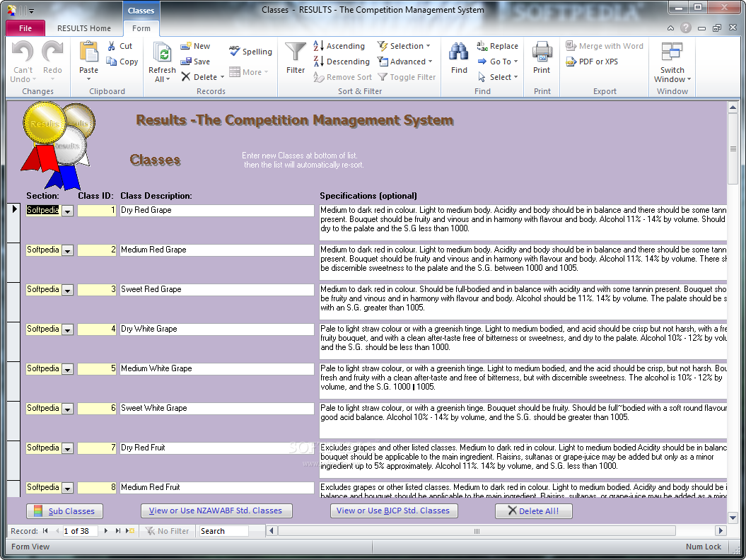Go to the next record

point(105,531)
